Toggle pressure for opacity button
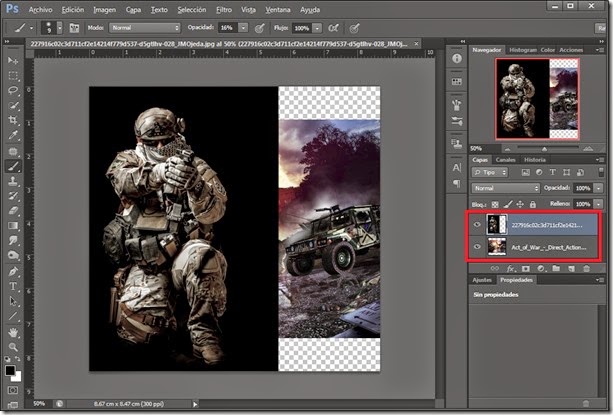Image resolution: width=613 pixels, height=415 pixels. tap(259, 28)
